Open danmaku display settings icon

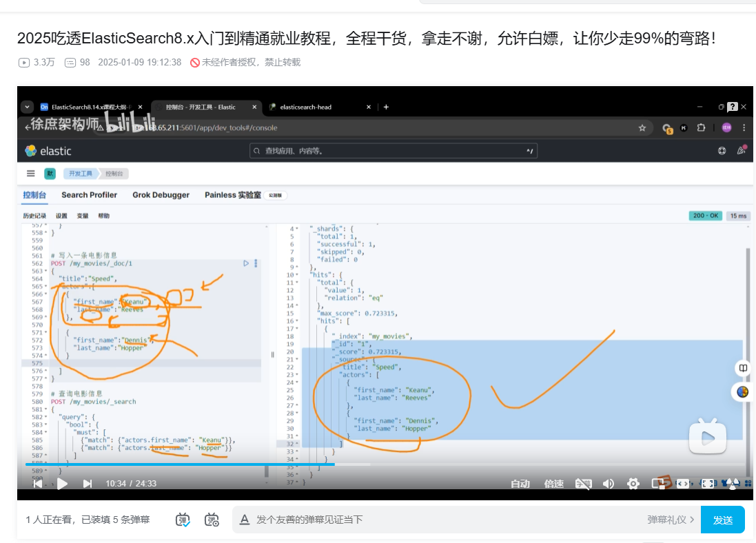coord(212,520)
